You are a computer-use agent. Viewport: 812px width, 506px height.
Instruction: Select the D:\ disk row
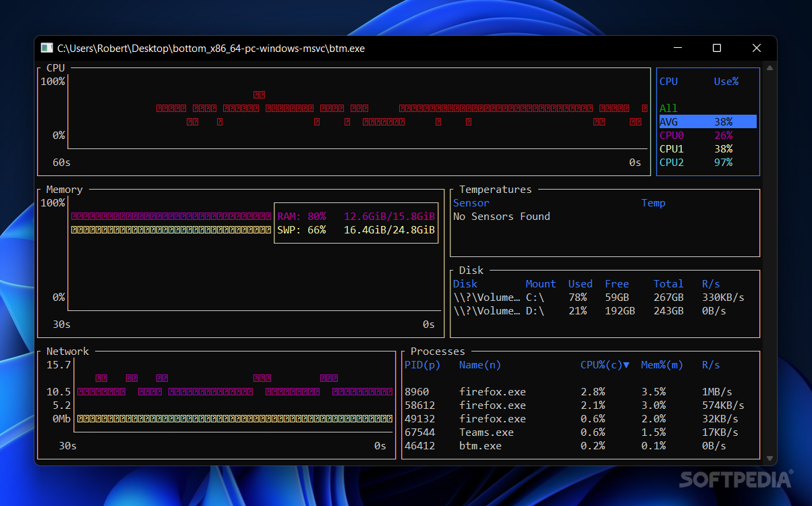click(x=605, y=311)
